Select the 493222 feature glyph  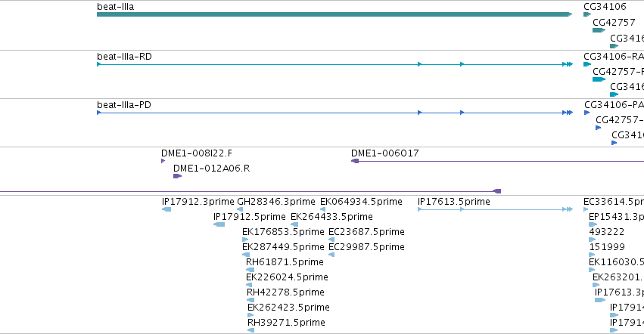[593, 240]
